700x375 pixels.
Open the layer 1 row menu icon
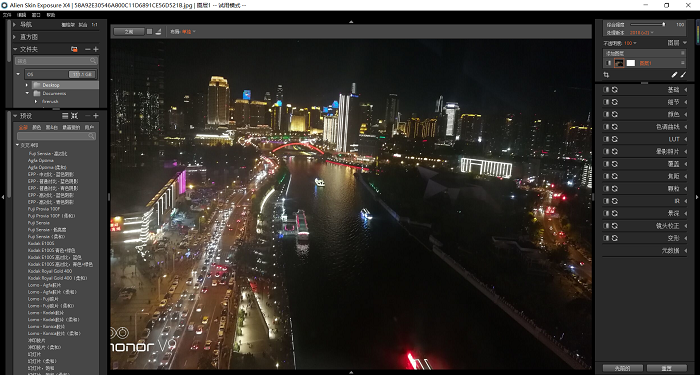click(682, 63)
